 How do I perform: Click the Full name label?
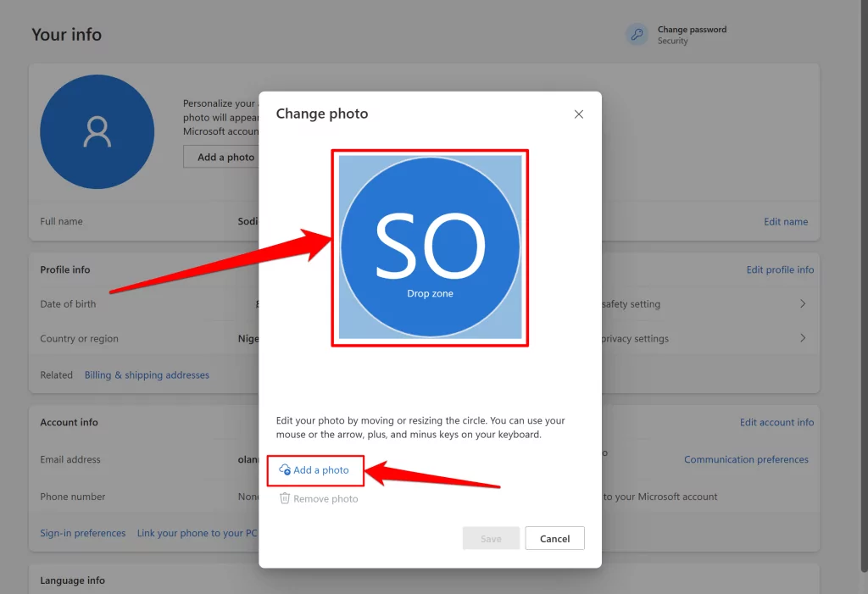point(61,221)
